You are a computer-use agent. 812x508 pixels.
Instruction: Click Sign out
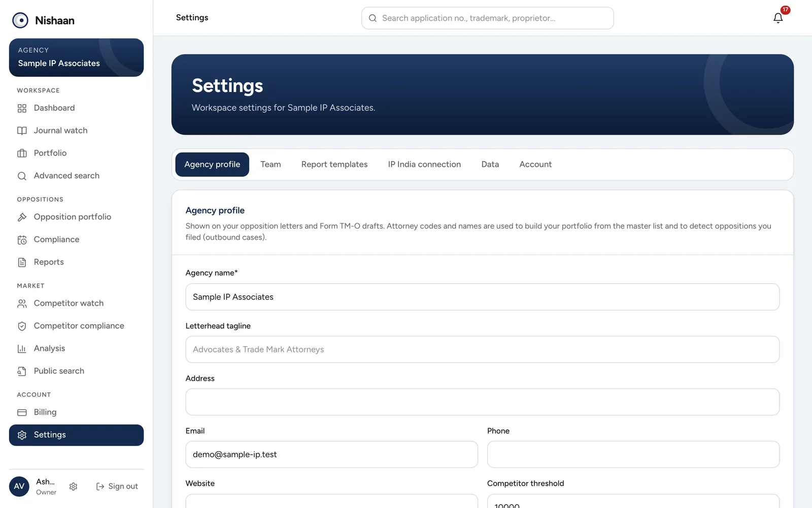click(117, 487)
